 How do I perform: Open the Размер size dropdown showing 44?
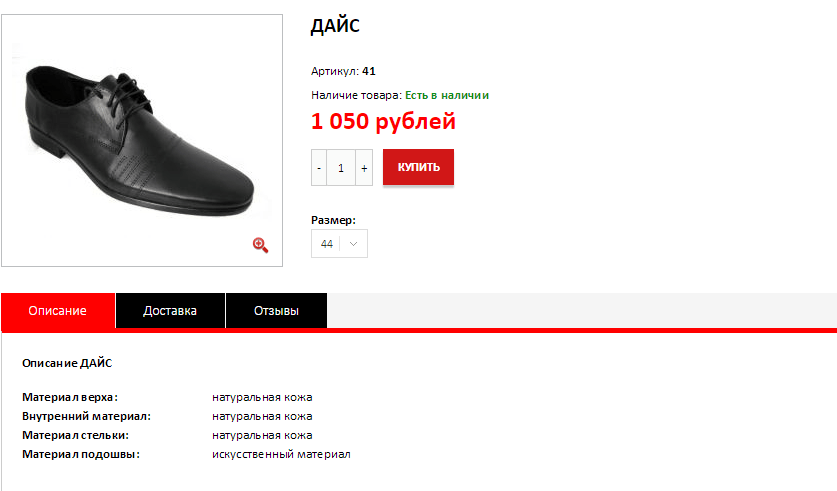(x=339, y=244)
